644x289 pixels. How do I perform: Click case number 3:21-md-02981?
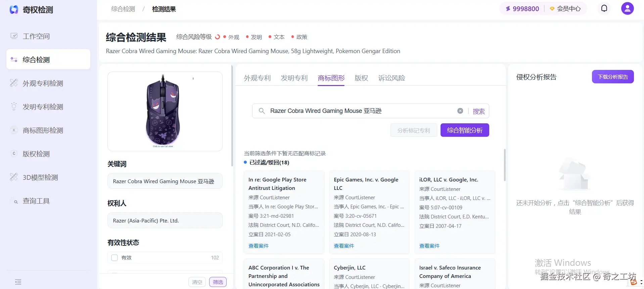tap(277, 216)
